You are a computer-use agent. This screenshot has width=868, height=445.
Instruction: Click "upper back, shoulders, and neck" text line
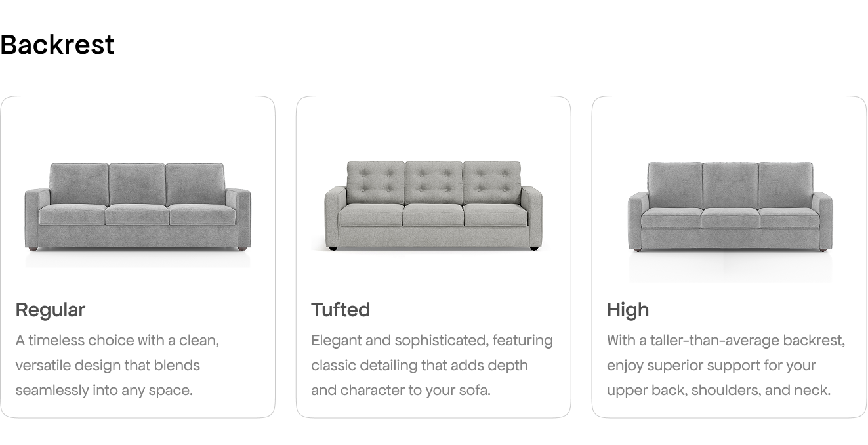(x=719, y=391)
